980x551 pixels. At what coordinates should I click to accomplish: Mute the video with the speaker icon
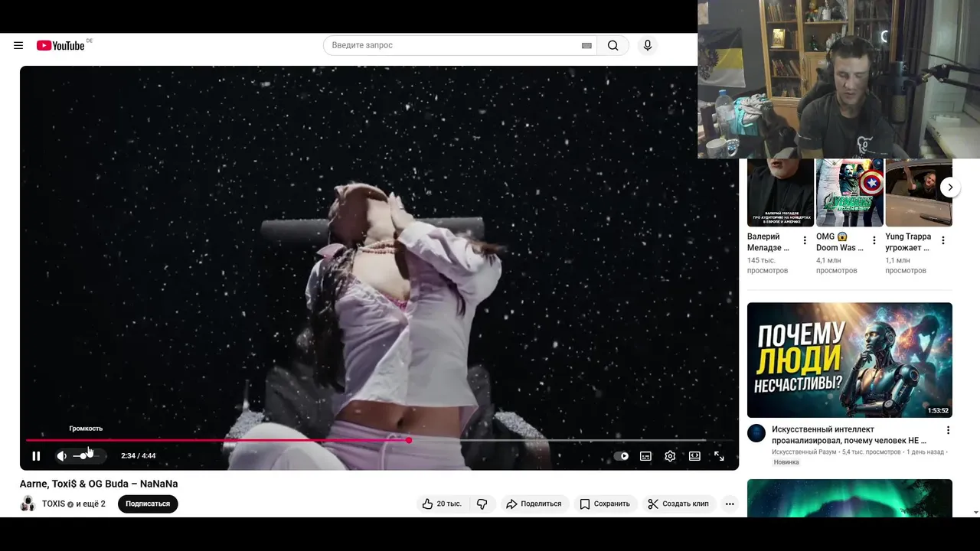(62, 456)
